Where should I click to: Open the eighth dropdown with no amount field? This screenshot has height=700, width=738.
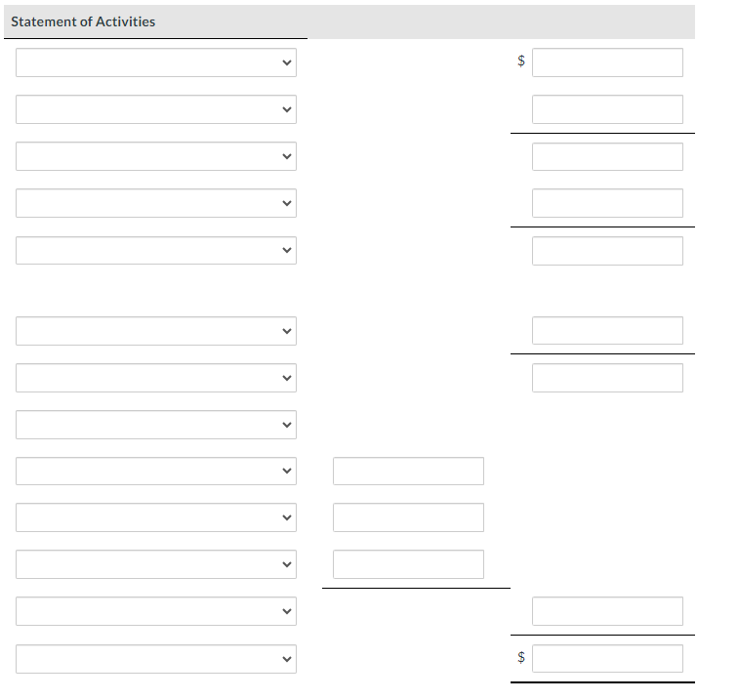pos(155,425)
